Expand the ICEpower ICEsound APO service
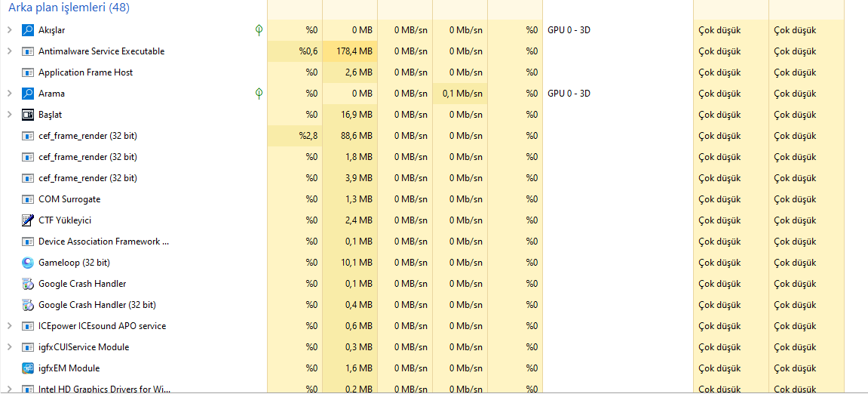The height and width of the screenshot is (397, 868). pyautogui.click(x=9, y=326)
